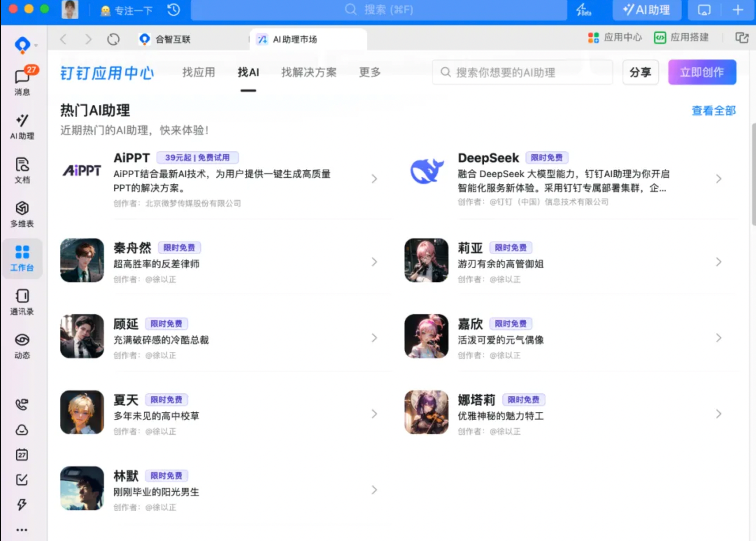Click the cloud drive icon in sidebar
756x541 pixels.
[22, 430]
